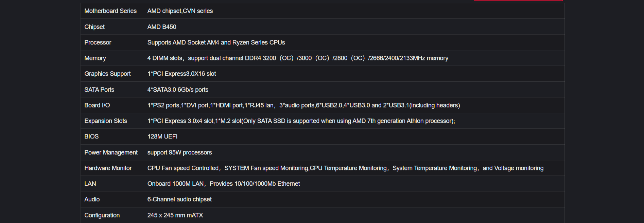Select the '1*PCI Express3.0X16 slot' value
The width and height of the screenshot is (644, 223).
coord(181,74)
